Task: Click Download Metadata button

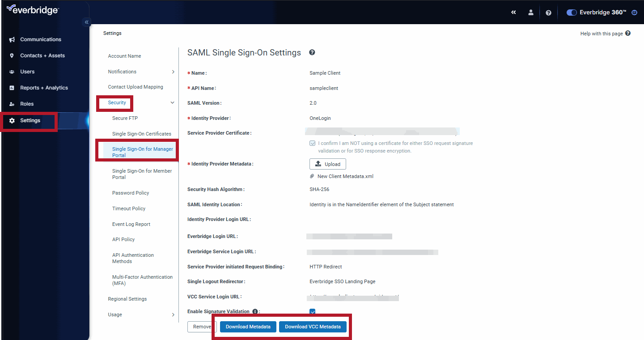Action: pyautogui.click(x=248, y=327)
